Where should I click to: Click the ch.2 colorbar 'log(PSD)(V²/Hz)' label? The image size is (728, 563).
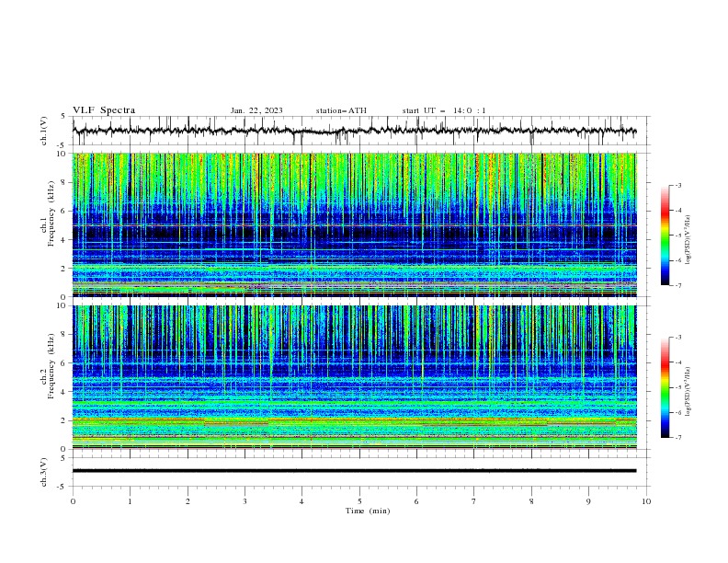pyautogui.click(x=688, y=392)
